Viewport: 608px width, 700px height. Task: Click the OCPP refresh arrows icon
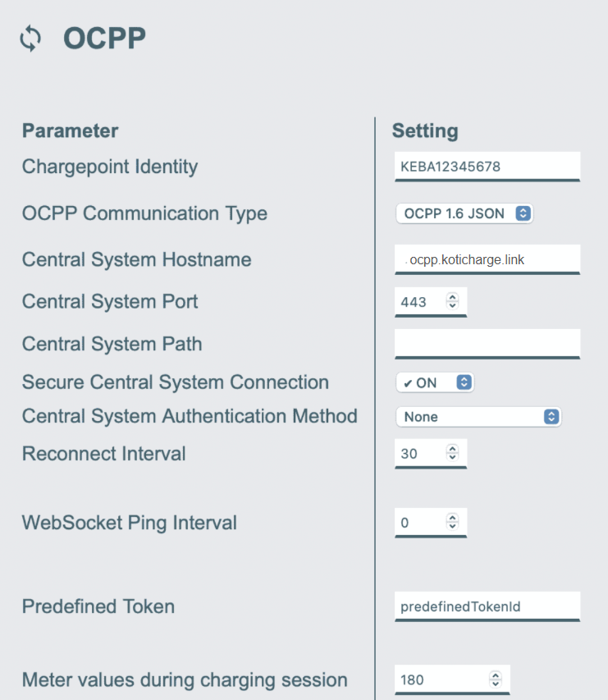[30, 39]
